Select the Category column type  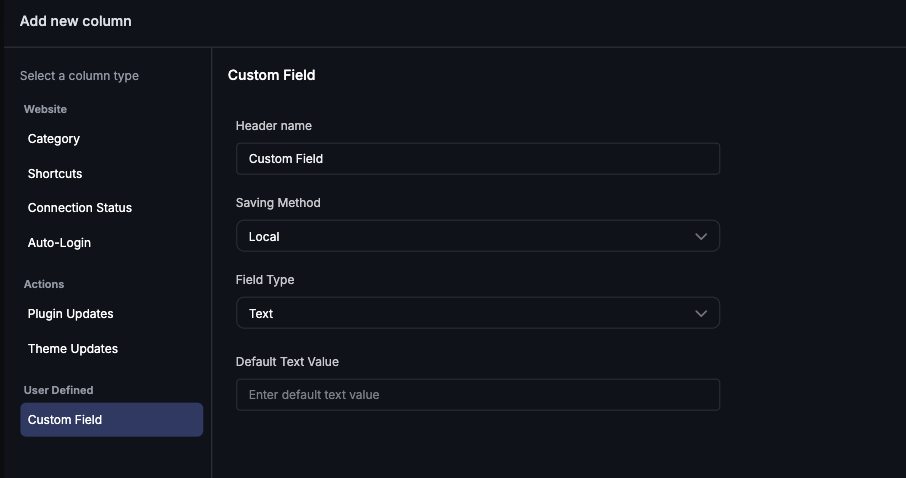pos(54,139)
